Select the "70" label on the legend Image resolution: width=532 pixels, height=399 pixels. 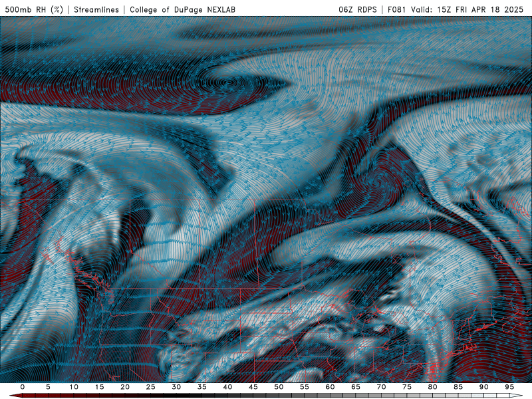(381, 387)
